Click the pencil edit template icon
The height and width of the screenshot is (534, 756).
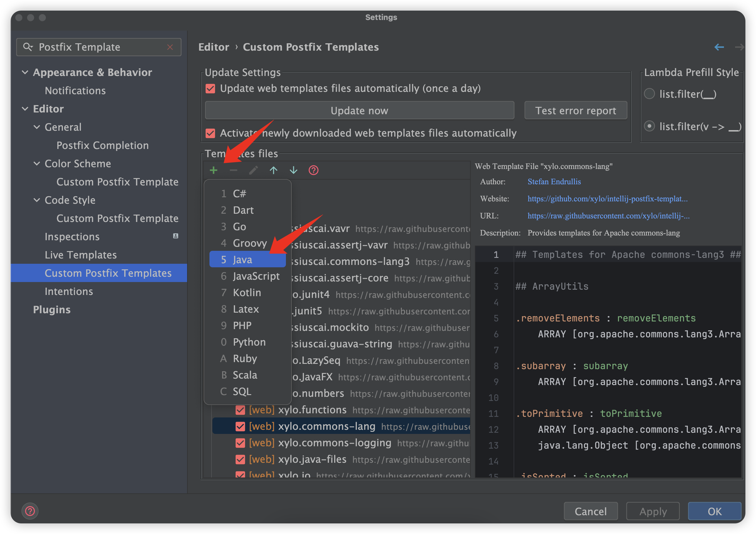click(x=253, y=170)
